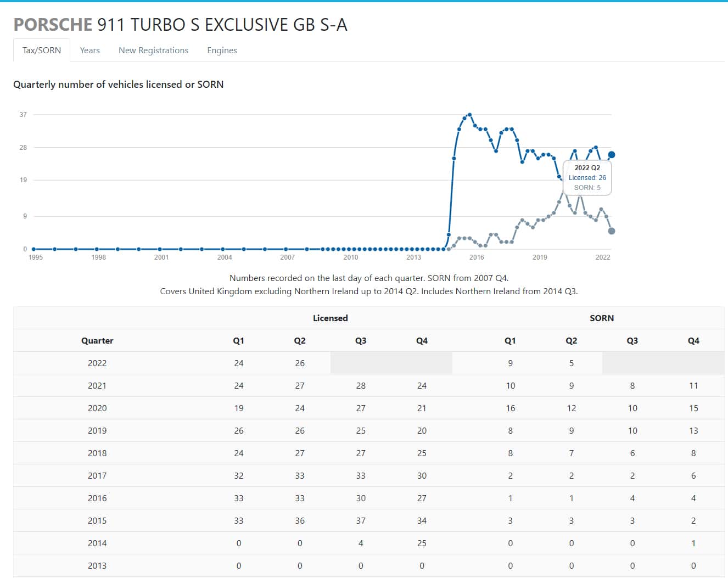Click the Q2 header under SORN
The image size is (728, 578).
572,340
